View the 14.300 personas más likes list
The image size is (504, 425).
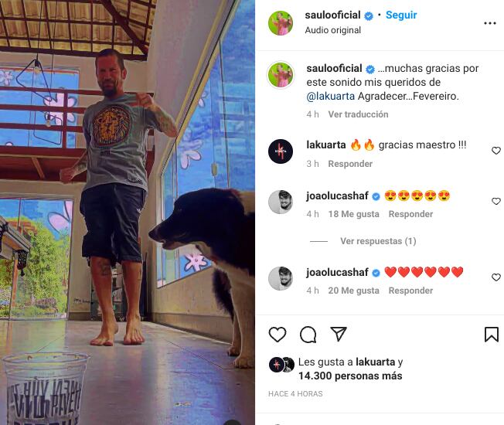pos(350,376)
